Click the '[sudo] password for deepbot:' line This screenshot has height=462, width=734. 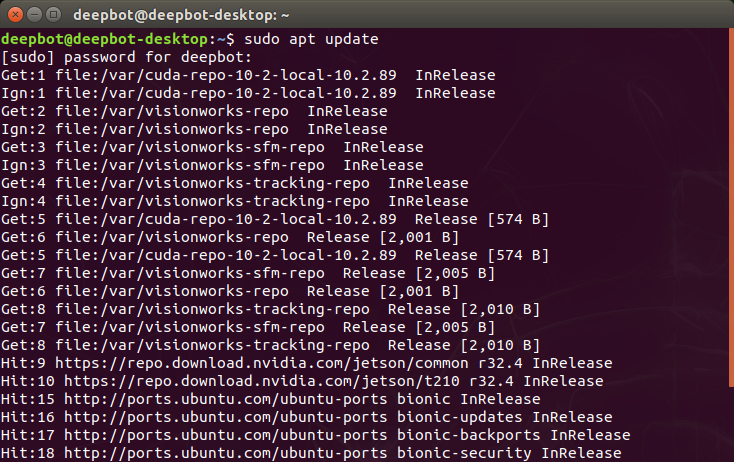tap(126, 58)
